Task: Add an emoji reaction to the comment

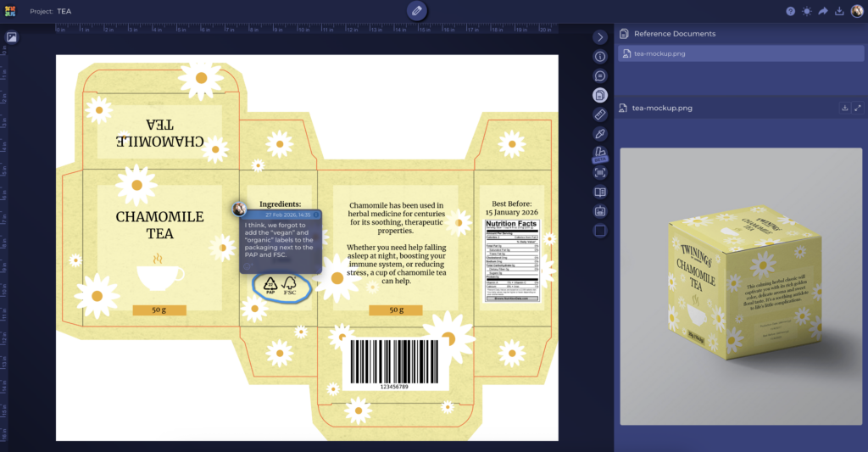Action: 248,266
